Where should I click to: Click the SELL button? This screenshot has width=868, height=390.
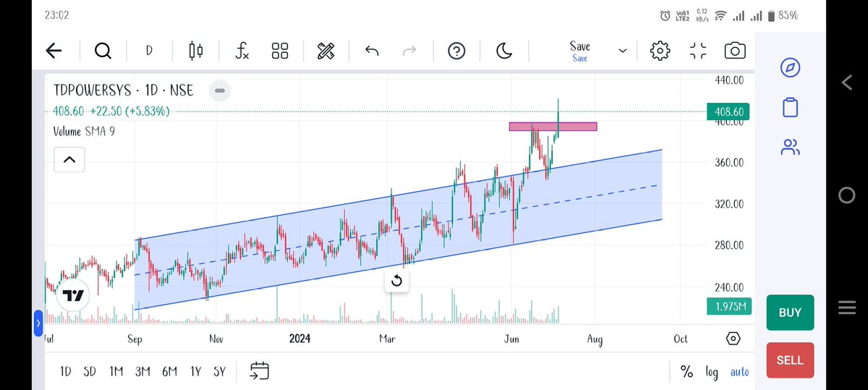pos(790,360)
